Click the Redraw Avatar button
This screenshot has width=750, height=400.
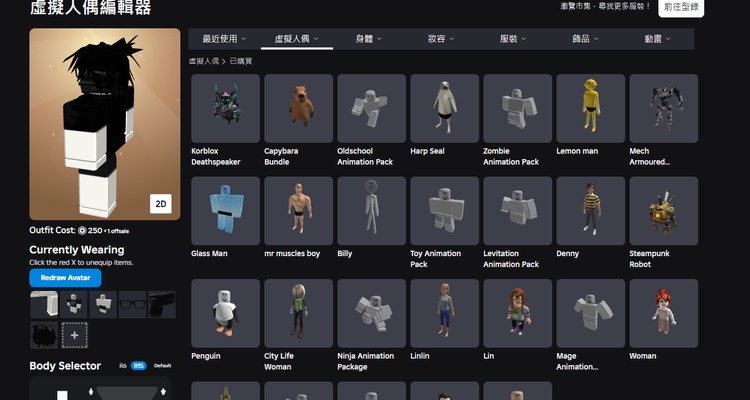pos(65,278)
